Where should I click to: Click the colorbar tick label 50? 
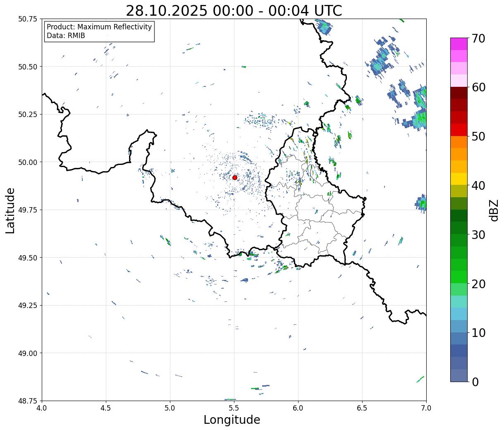[x=478, y=136]
